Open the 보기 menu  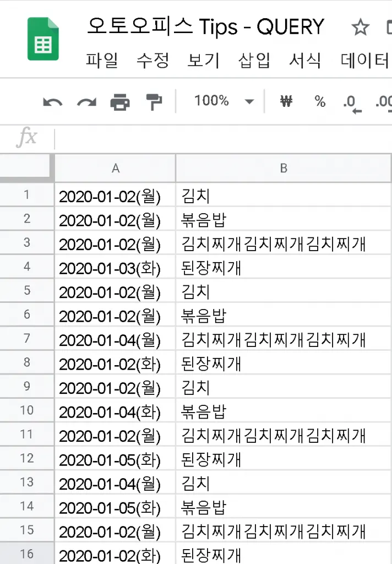pos(203,60)
